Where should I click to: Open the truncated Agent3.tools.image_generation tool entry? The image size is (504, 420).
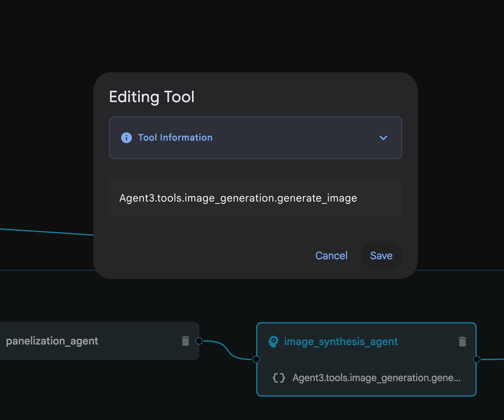[376, 378]
